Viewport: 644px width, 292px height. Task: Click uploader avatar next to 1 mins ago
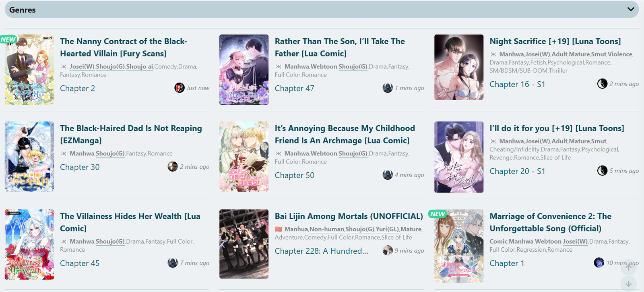[x=388, y=88]
